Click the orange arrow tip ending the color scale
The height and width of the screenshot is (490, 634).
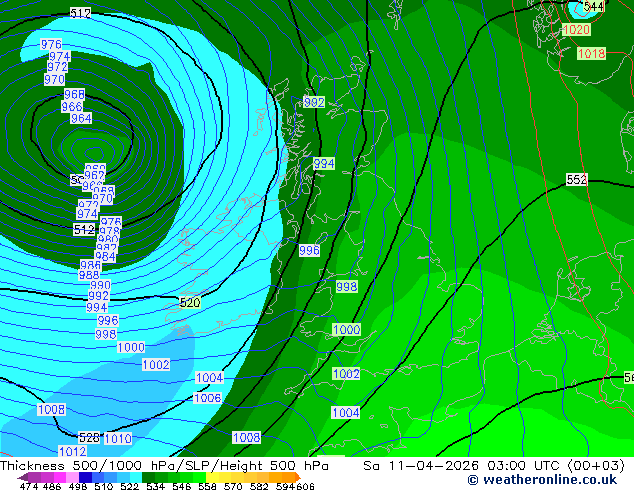click(x=298, y=477)
